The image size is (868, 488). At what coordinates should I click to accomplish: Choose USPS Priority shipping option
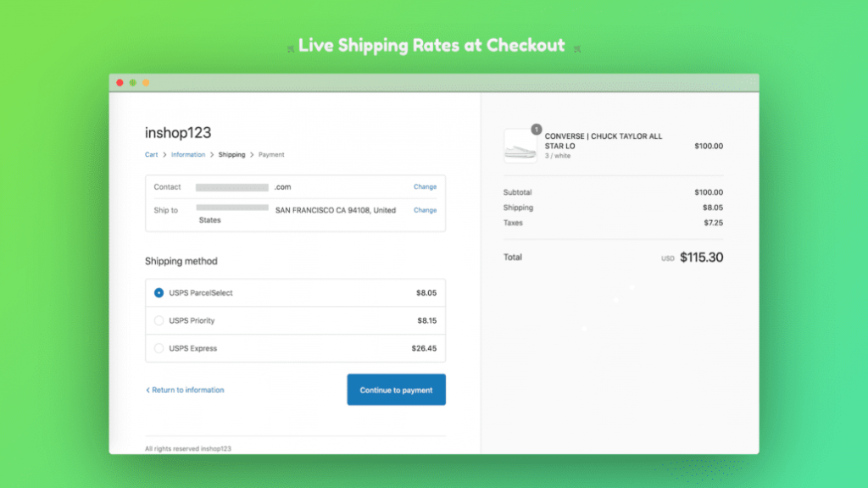(159, 321)
